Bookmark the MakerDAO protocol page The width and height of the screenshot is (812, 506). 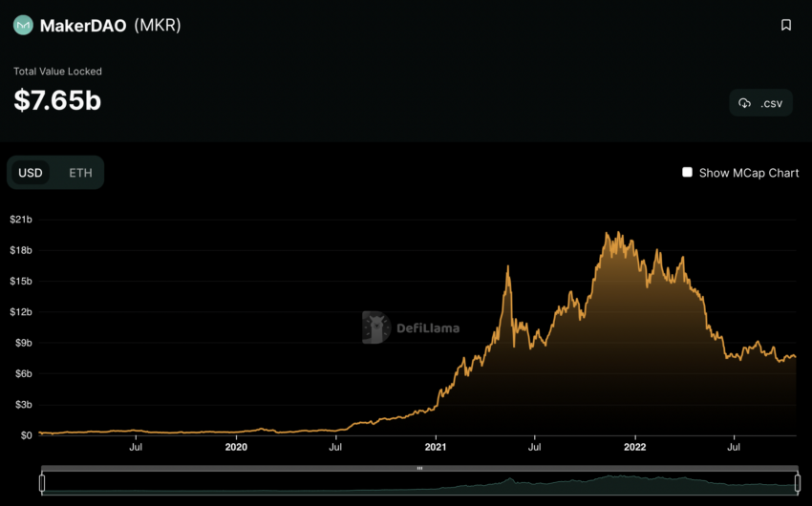tap(786, 26)
